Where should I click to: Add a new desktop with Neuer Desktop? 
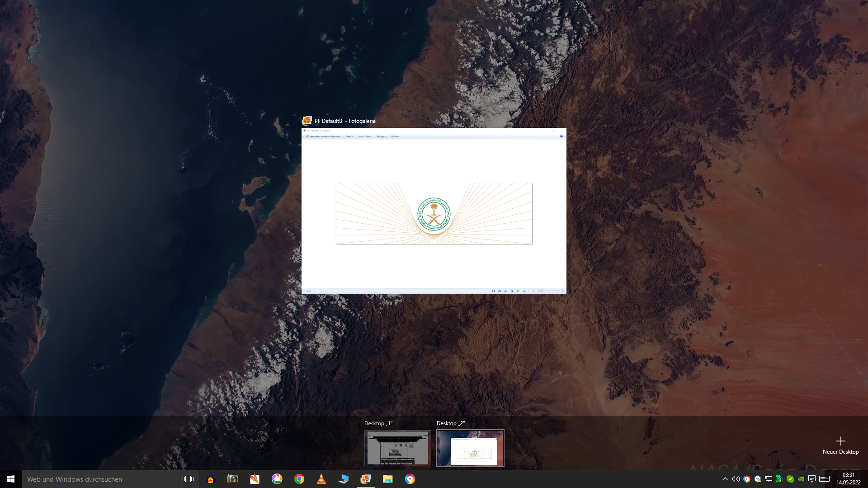click(x=840, y=445)
